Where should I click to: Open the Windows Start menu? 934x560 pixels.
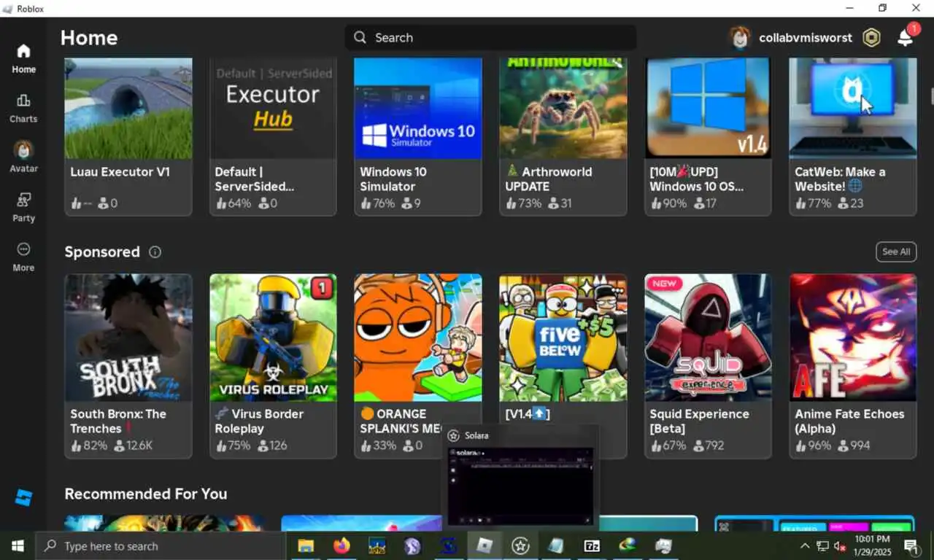pos(18,545)
